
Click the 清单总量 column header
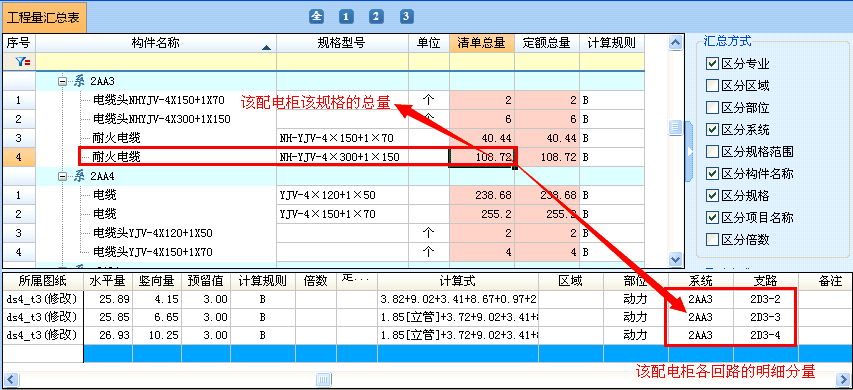point(481,43)
